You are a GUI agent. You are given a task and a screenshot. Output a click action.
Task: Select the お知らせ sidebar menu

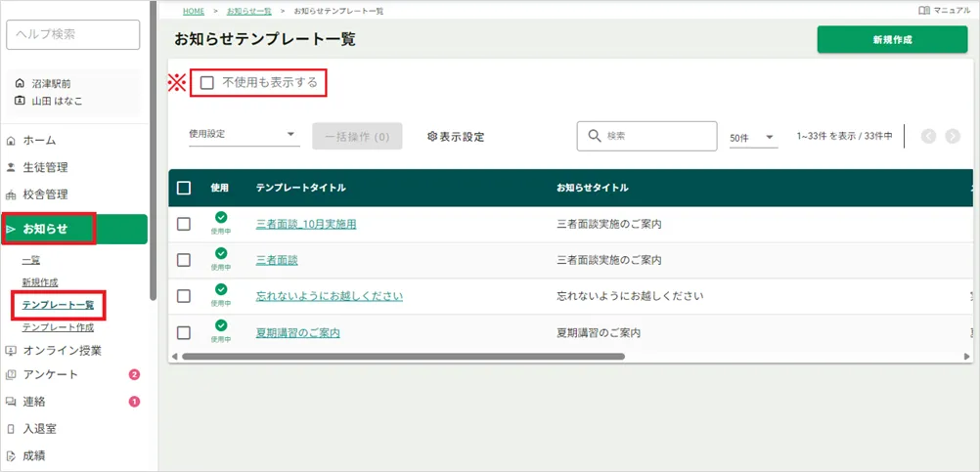click(x=73, y=229)
